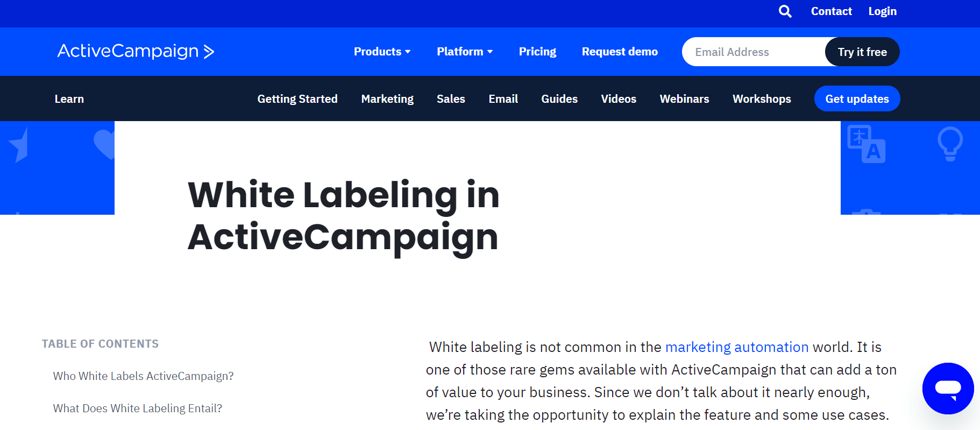Select the Marketing category
The height and width of the screenshot is (430, 980).
(387, 99)
